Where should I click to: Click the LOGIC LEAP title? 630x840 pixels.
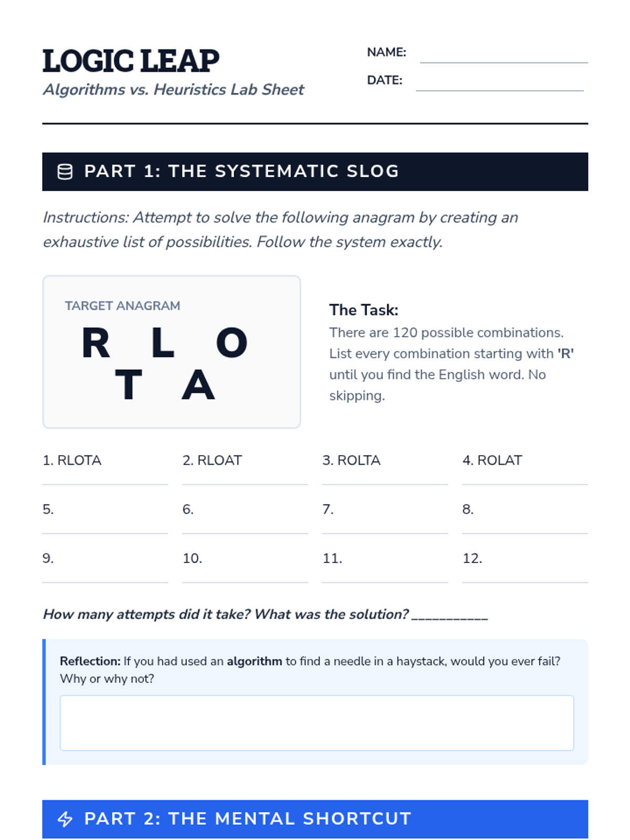131,61
